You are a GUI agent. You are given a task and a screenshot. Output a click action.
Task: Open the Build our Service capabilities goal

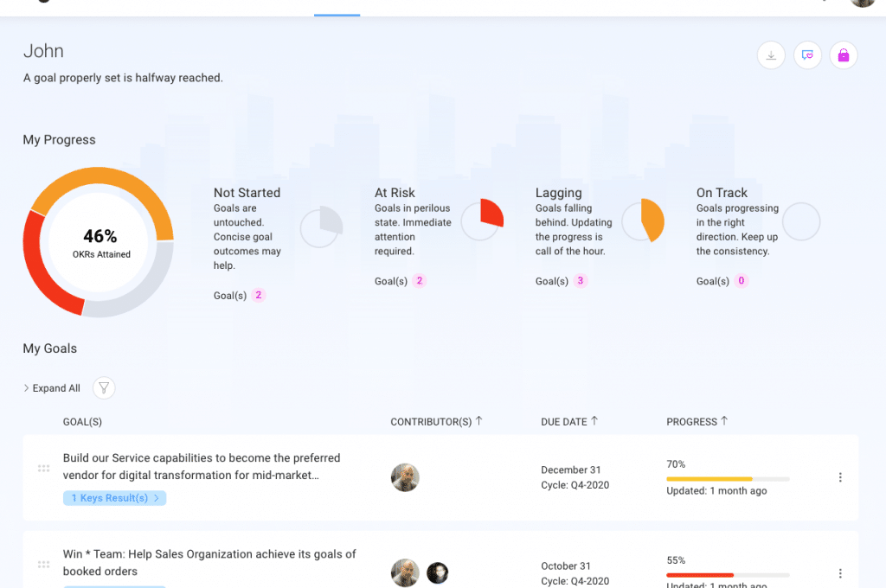(x=202, y=466)
